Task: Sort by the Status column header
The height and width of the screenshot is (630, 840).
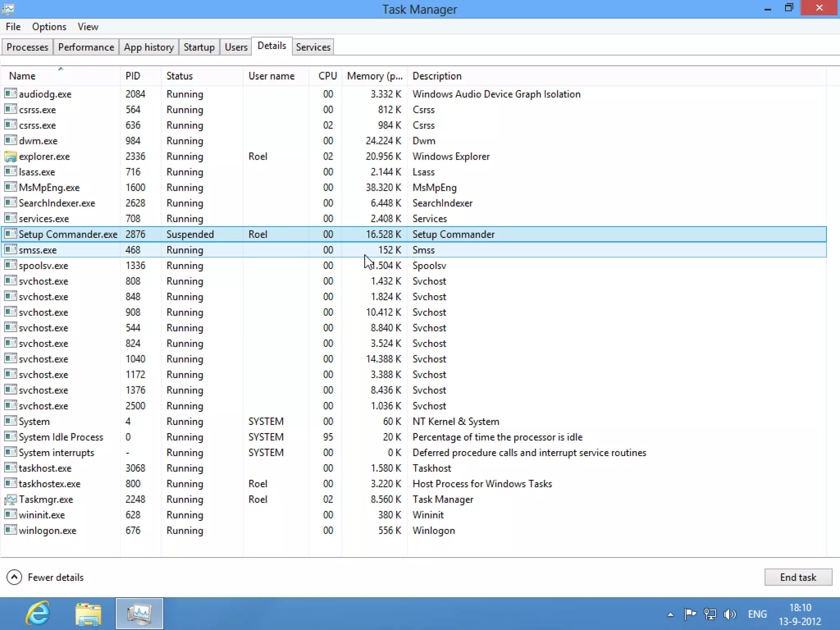Action: coord(202,76)
